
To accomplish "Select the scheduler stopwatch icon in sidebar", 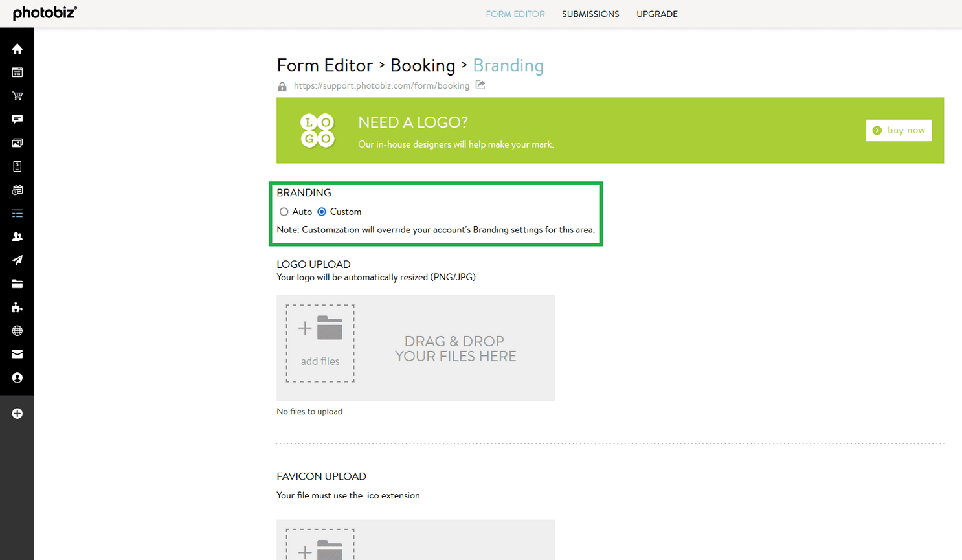I will pos(17,189).
